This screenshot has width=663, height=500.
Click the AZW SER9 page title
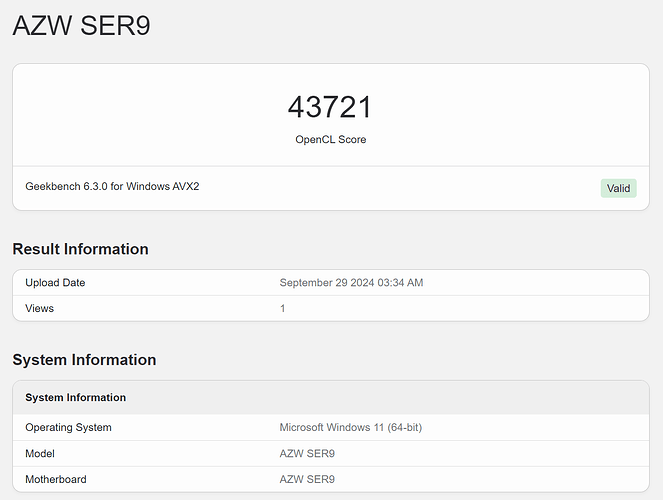pos(81,26)
